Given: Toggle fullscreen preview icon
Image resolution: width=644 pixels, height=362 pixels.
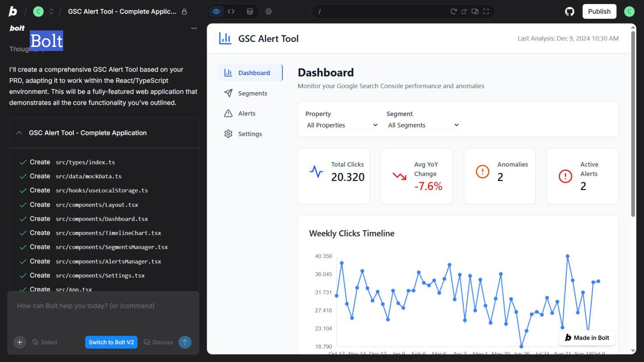Looking at the screenshot, I should tap(486, 12).
